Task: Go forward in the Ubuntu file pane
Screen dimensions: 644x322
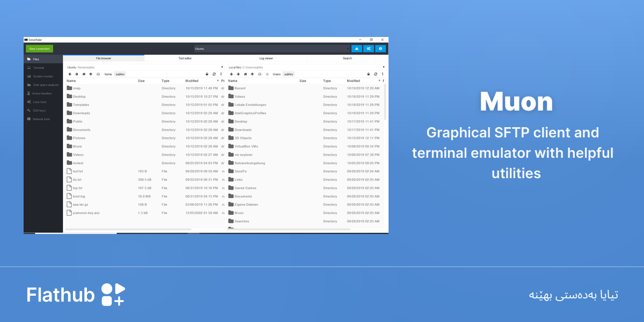Action: coord(77,74)
